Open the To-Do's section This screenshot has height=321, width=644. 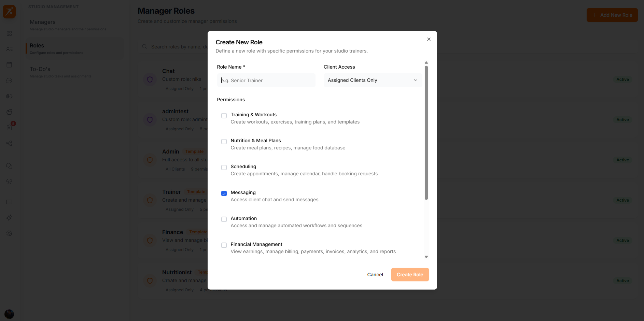(40, 69)
